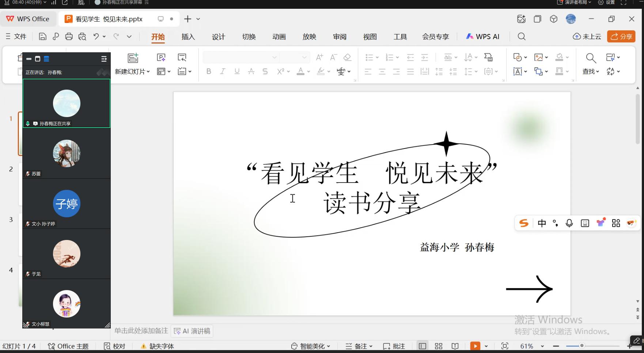Click the Undo arrow icon

point(96,36)
